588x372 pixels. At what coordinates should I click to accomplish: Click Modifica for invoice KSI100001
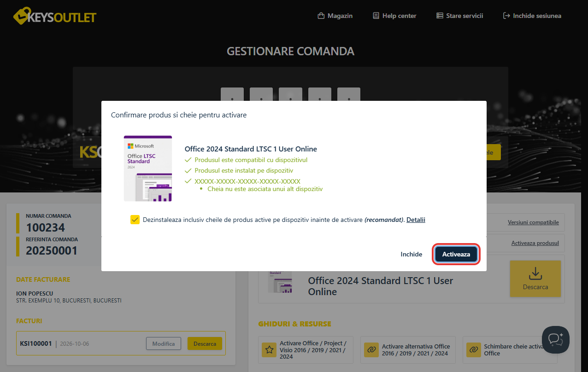pos(164,343)
